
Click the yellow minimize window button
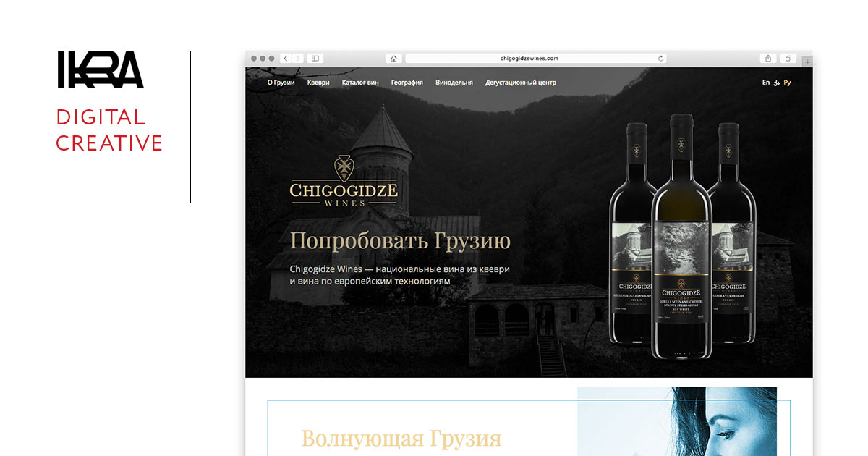tap(263, 59)
